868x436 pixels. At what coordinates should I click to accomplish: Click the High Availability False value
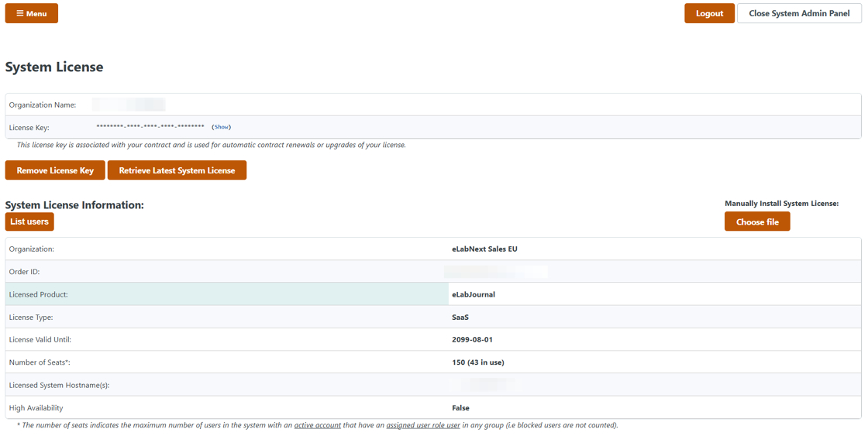click(460, 408)
